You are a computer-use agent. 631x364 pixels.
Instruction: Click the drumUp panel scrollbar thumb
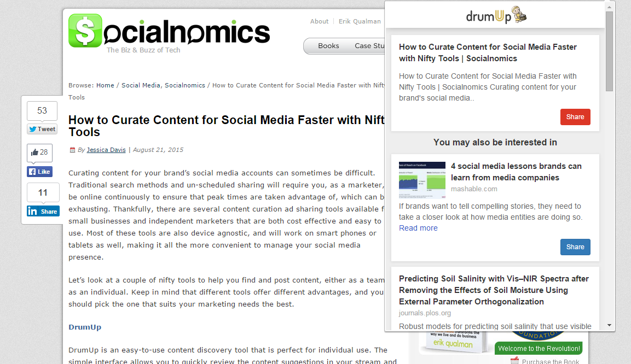tap(609, 51)
